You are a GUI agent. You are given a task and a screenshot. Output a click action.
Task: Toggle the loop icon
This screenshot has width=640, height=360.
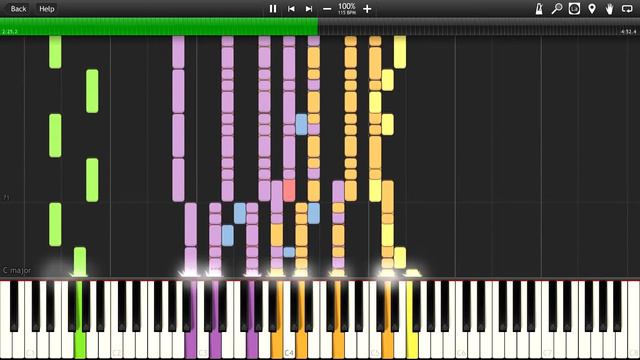pyautogui.click(x=627, y=9)
